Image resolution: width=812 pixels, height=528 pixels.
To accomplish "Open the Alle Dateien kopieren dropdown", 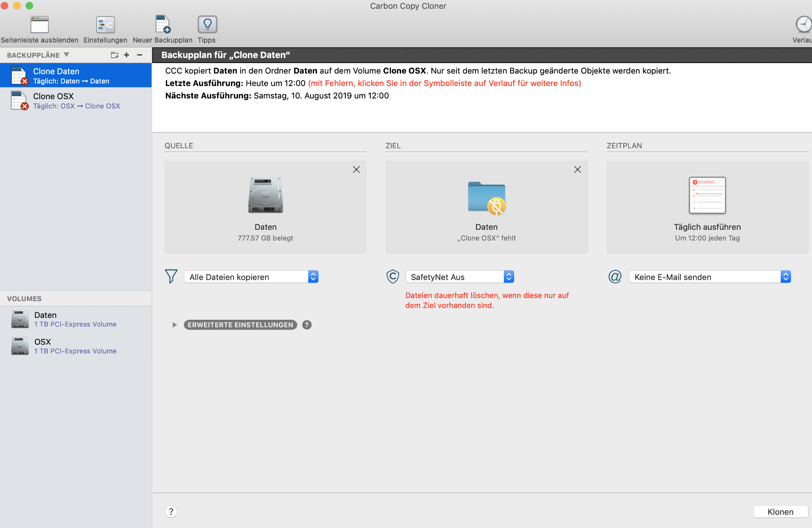I will coord(251,277).
